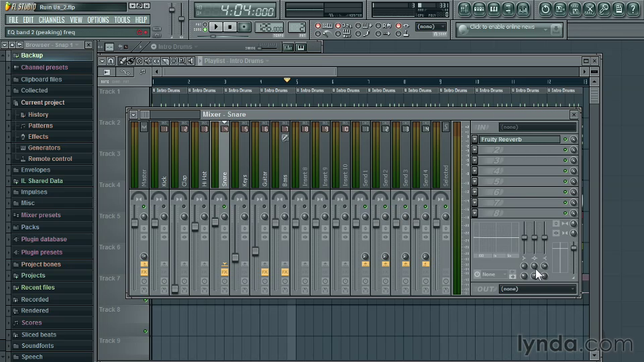Toggle the Fruity Reeverb effect enable light
This screenshot has height=362, width=644.
click(x=565, y=139)
